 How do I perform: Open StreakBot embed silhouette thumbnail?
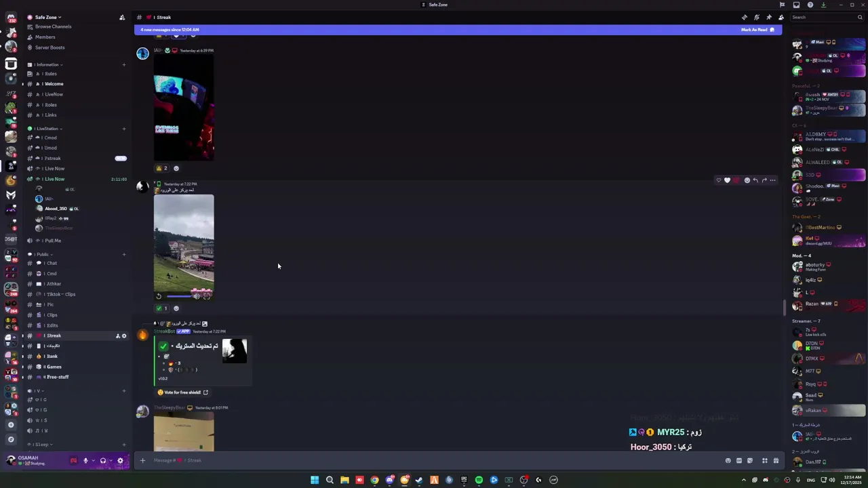tap(235, 350)
